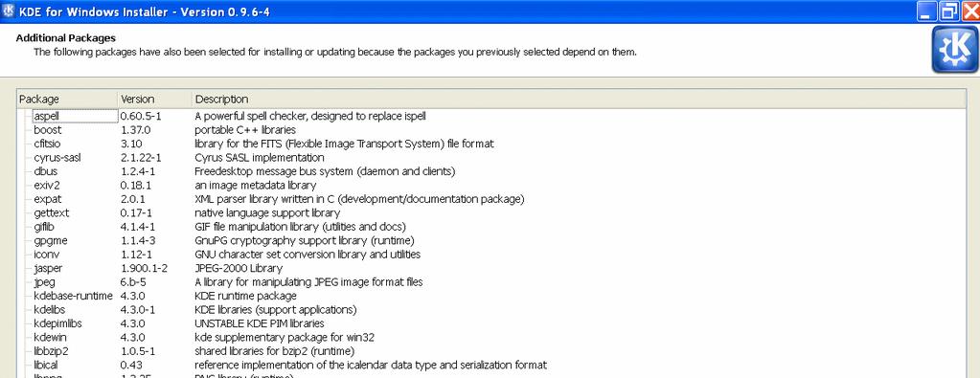Viewport: 980px width, 378px height.
Task: Select the cyrus-sasl package
Action: [x=57, y=158]
